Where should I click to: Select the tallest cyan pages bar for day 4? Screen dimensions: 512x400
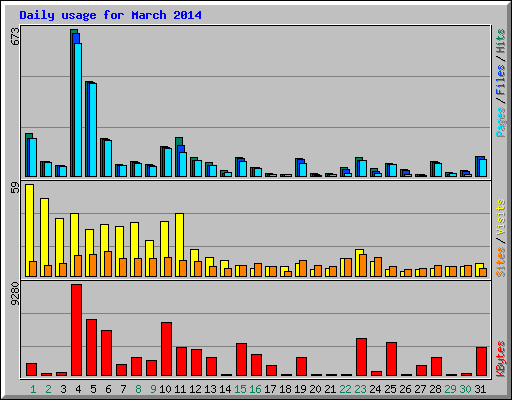tap(78, 110)
